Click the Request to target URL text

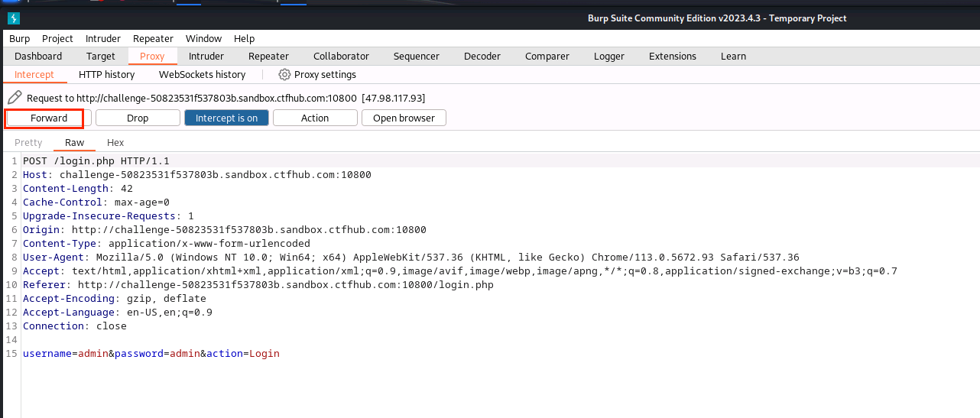[x=226, y=98]
